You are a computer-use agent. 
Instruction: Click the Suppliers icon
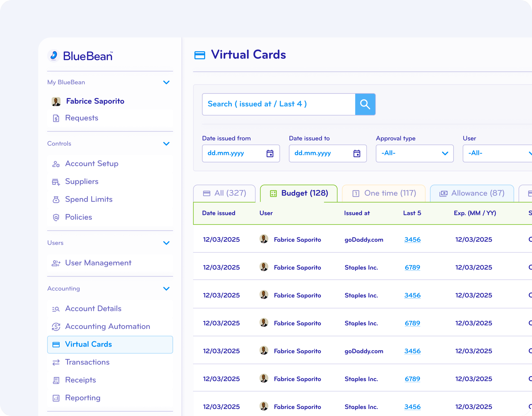(x=56, y=182)
